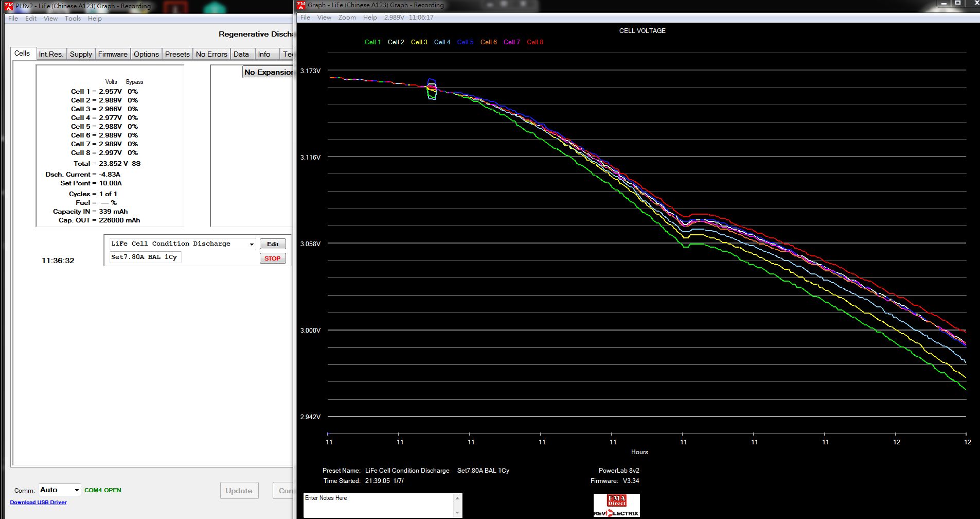The width and height of the screenshot is (980, 519).
Task: Click the FMA icon in PL8v2 title bar
Action: pos(9,6)
